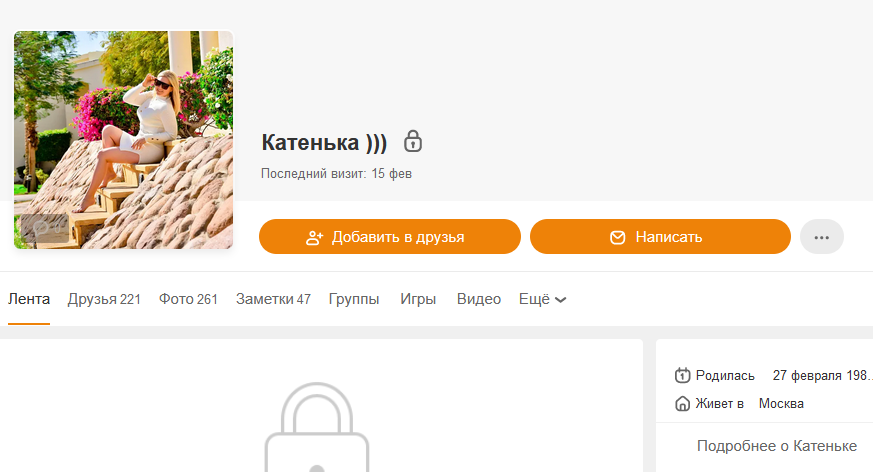873x472 pixels.
Task: Click the envelope icon on the Написать button
Action: point(617,238)
